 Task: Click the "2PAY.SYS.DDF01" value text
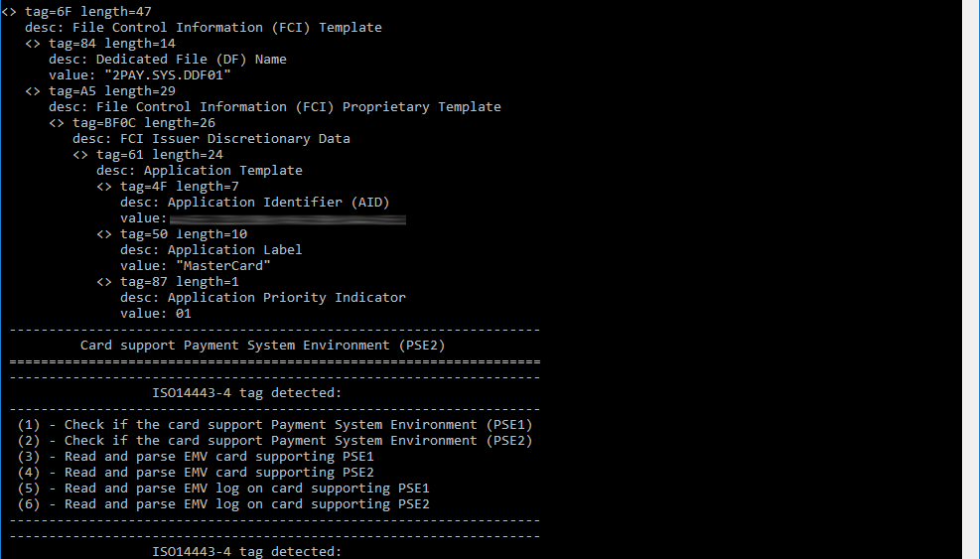pos(168,75)
